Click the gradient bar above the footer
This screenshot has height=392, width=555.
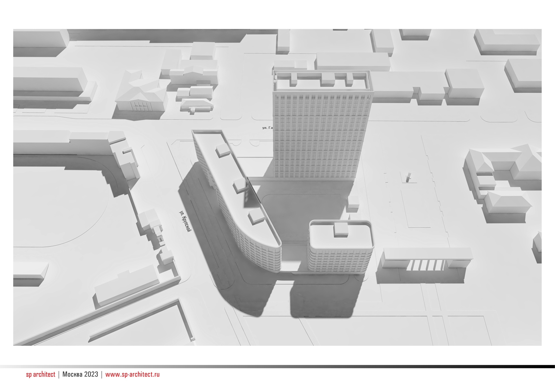pos(277,366)
